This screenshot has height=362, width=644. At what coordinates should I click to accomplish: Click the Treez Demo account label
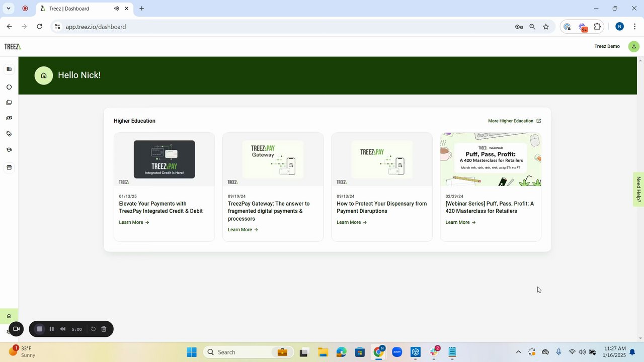pos(607,46)
